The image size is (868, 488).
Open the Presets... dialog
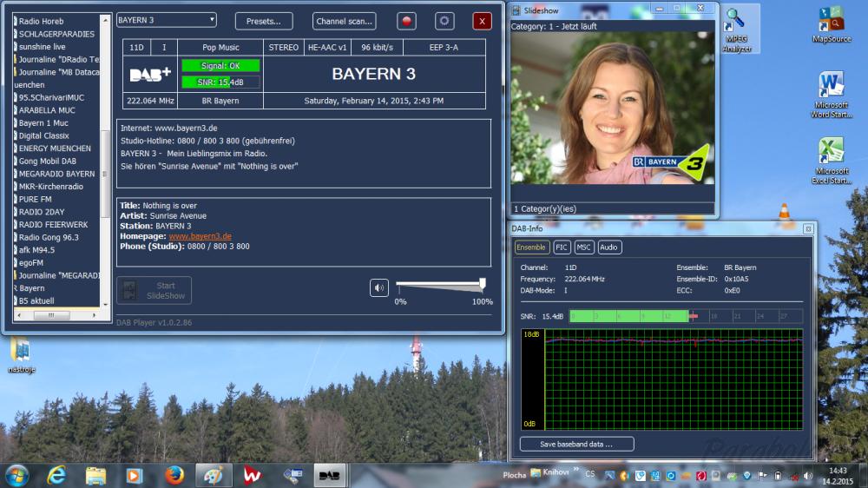(264, 21)
